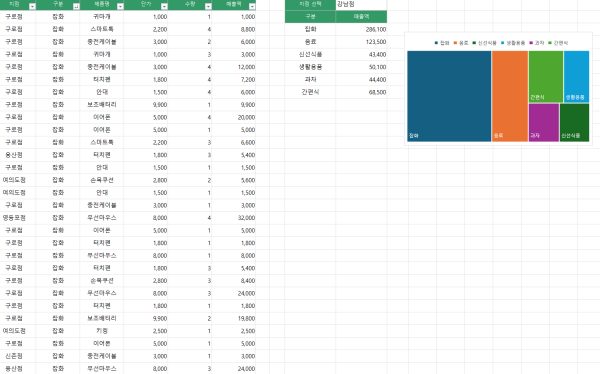Open the 수량 column filter dropdown
The width and height of the screenshot is (600, 374).
(208, 6)
